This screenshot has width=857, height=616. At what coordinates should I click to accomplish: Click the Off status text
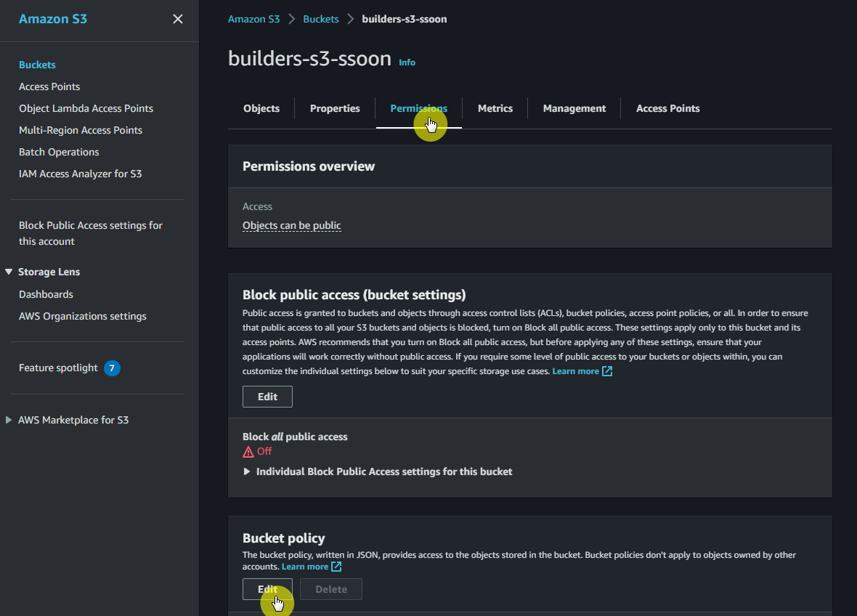tap(264, 452)
